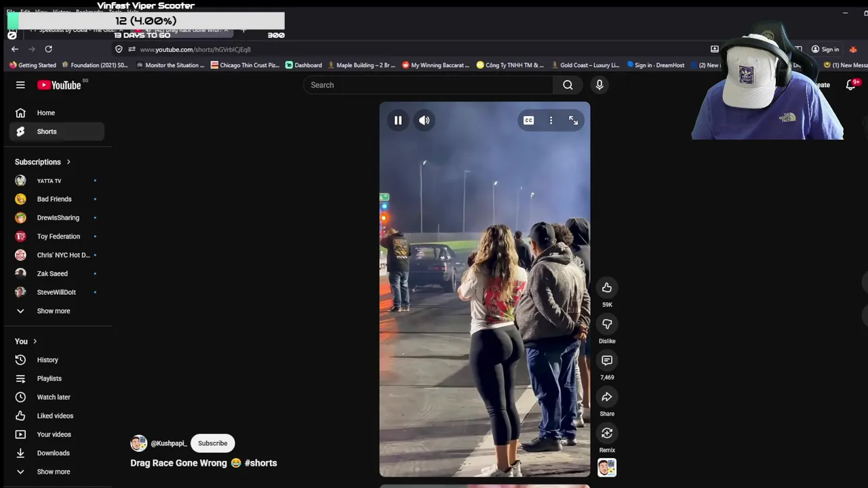The width and height of the screenshot is (868, 488).
Task: Open the Chicago Thin Crust Pizza bookmark
Action: 245,65
